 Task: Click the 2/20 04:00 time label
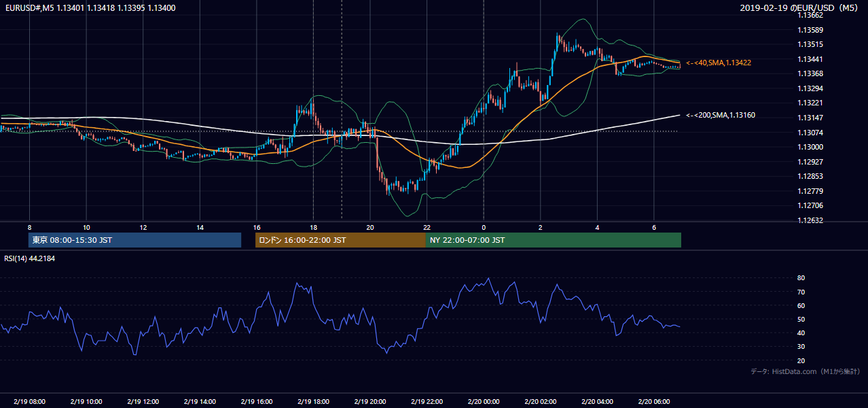click(597, 402)
